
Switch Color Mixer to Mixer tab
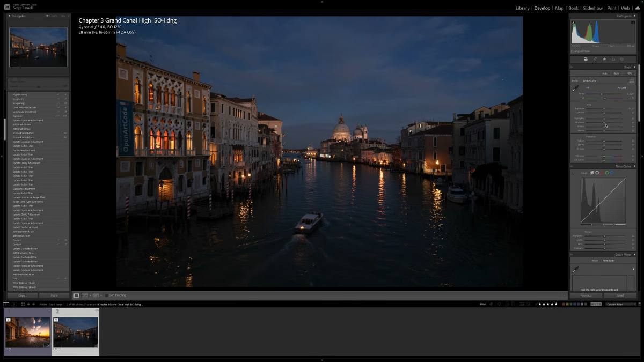coord(595,261)
